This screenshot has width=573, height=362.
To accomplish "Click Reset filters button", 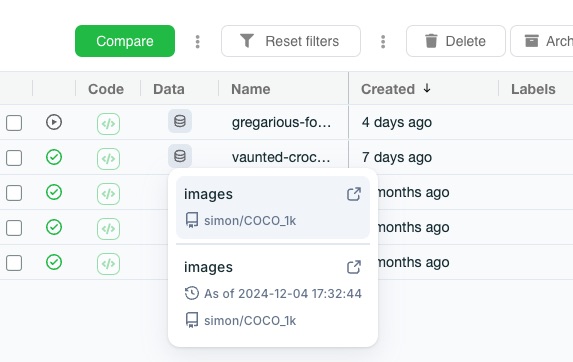I will tap(291, 41).
